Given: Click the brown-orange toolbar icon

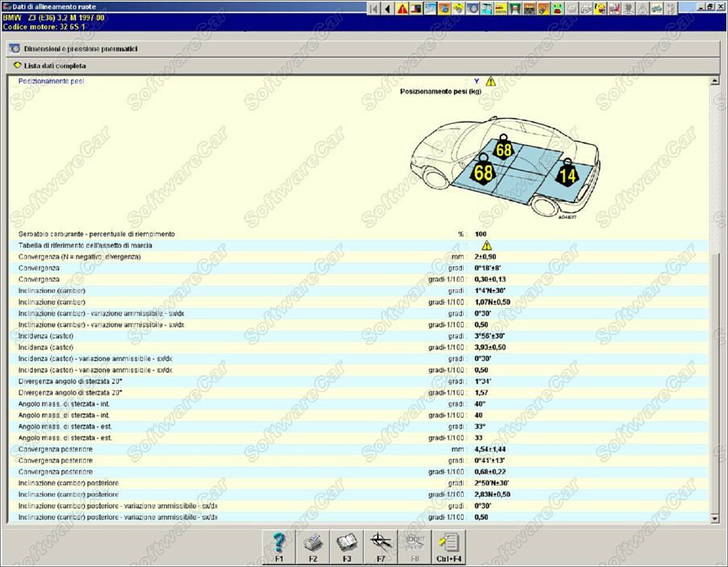Looking at the screenshot, I should pos(529,8).
